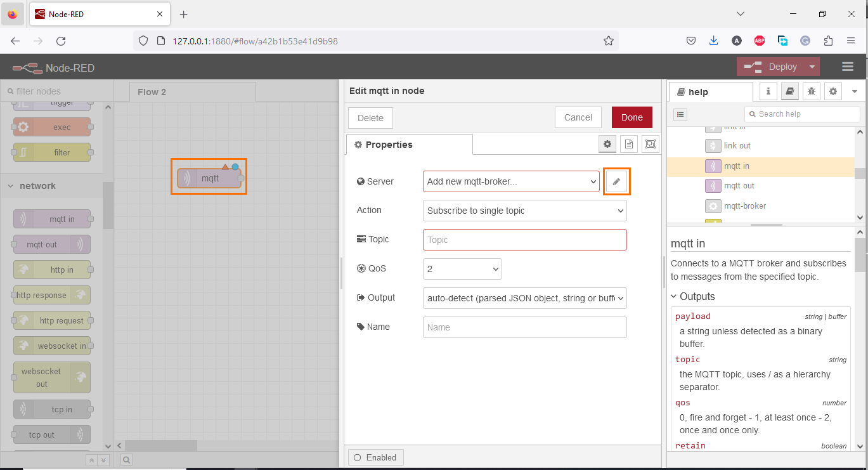This screenshot has width=868, height=470.
Task: Open Firefox downloads arrow icon
Action: (x=714, y=41)
